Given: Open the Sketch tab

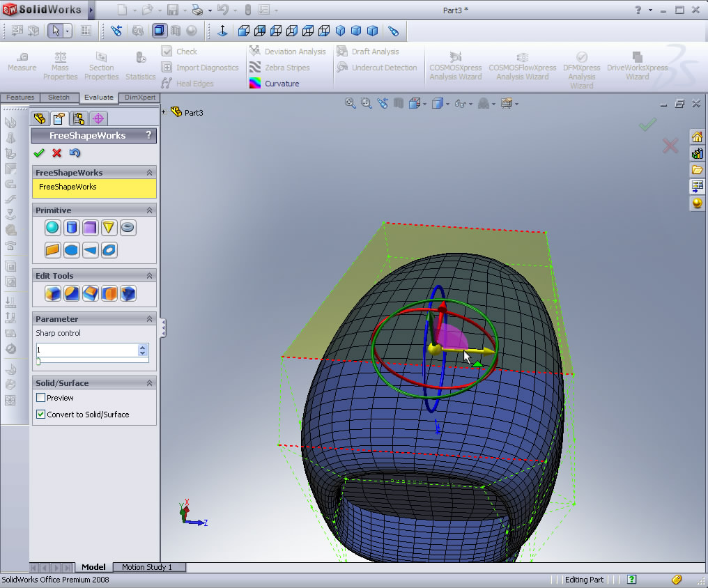Looking at the screenshot, I should coord(59,98).
